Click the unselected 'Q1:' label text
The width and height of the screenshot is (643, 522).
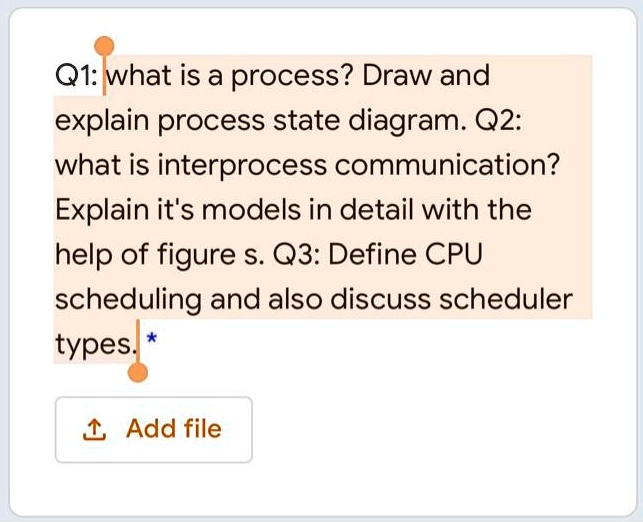tap(77, 76)
